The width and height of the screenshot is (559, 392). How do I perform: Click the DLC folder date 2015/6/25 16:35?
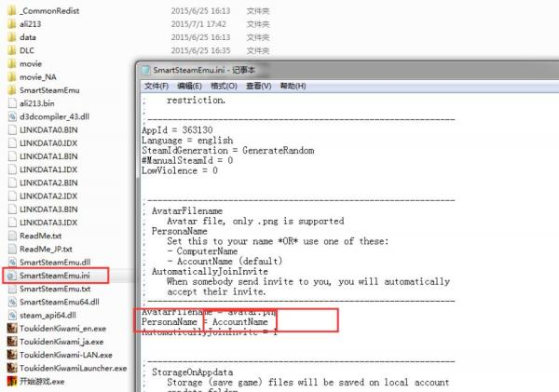200,50
